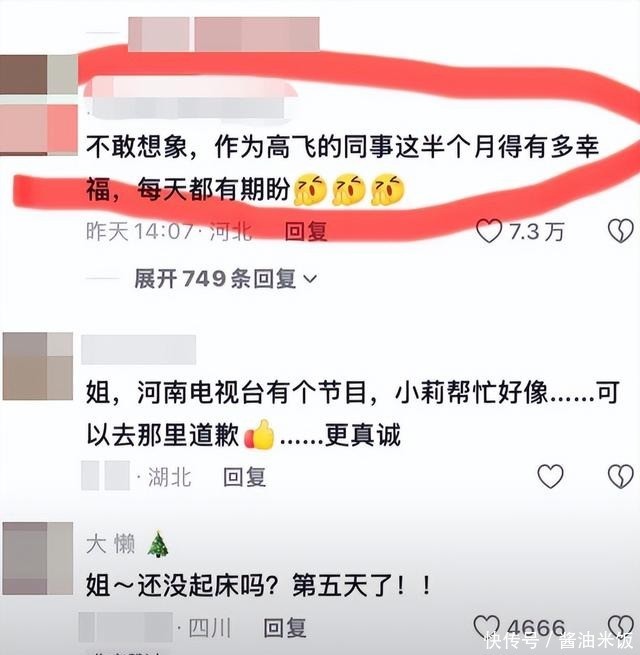Open the top commenter's avatar
The width and height of the screenshot is (640, 655).
click(39, 104)
